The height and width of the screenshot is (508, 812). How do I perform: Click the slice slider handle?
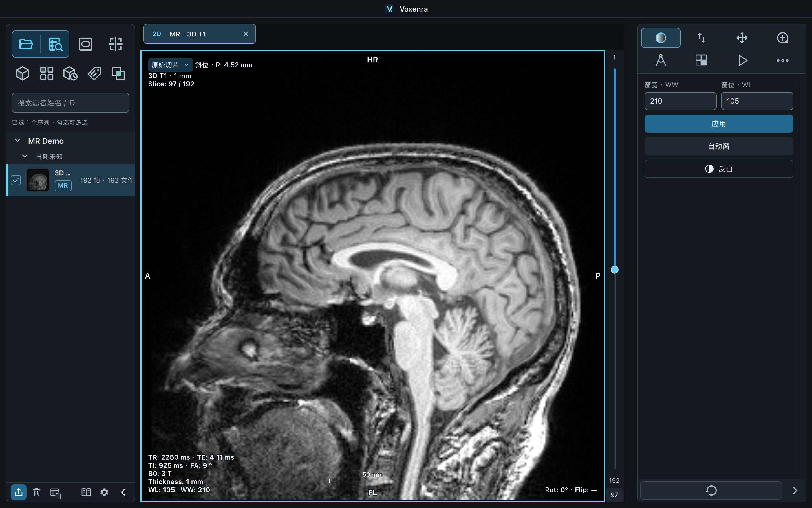[x=614, y=270]
